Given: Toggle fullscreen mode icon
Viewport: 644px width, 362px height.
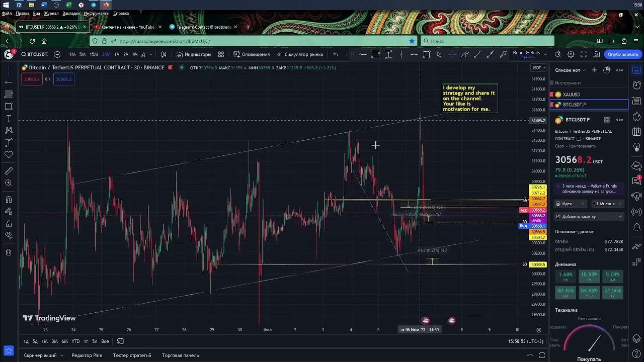Looking at the screenshot, I should tap(584, 54).
